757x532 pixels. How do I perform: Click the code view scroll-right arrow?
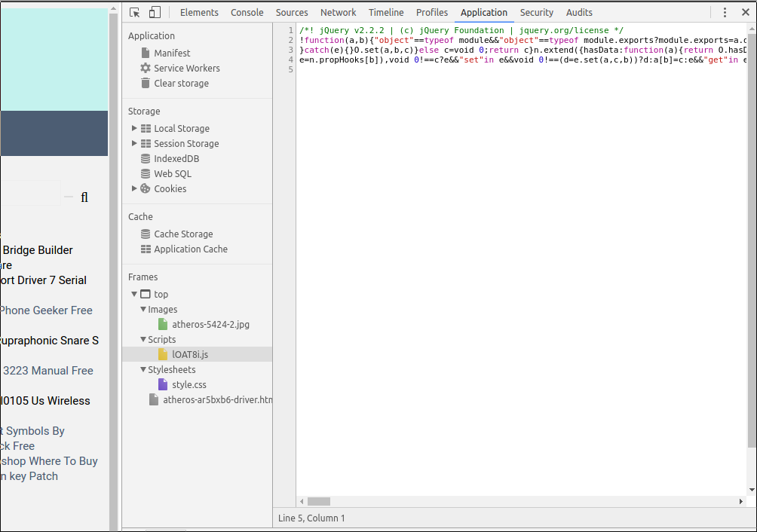point(741,502)
